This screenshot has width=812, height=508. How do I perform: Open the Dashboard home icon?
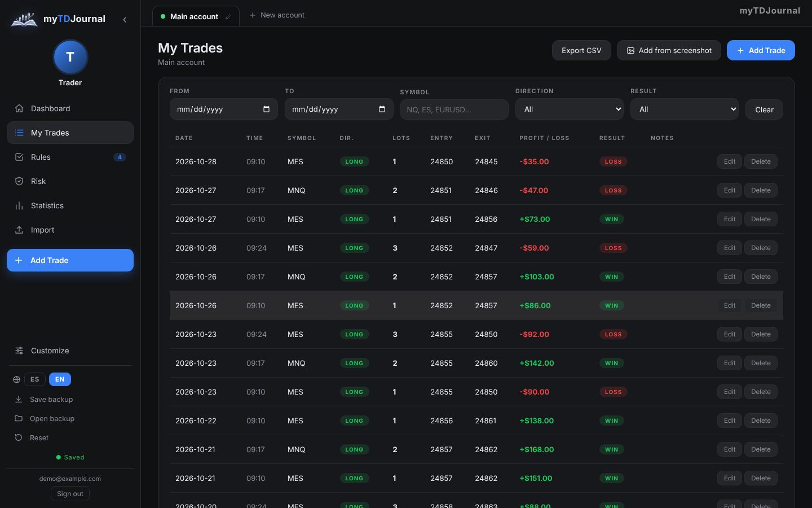click(x=19, y=108)
